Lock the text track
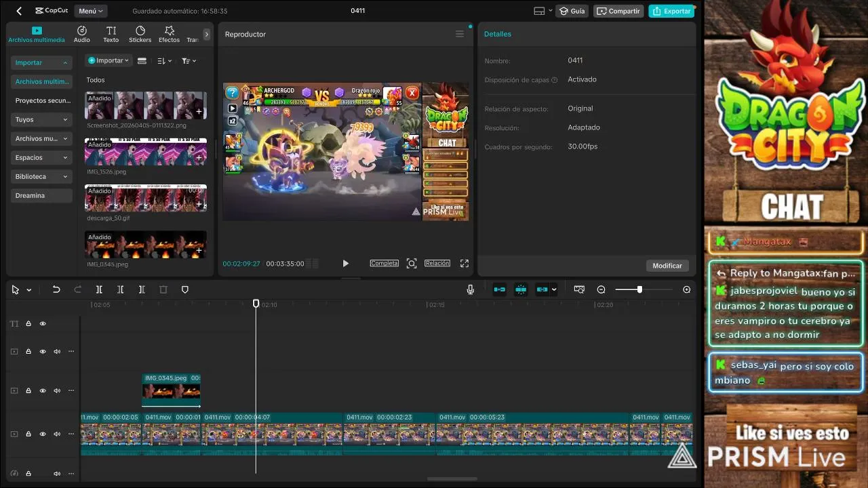The width and height of the screenshot is (868, 488). 28,324
